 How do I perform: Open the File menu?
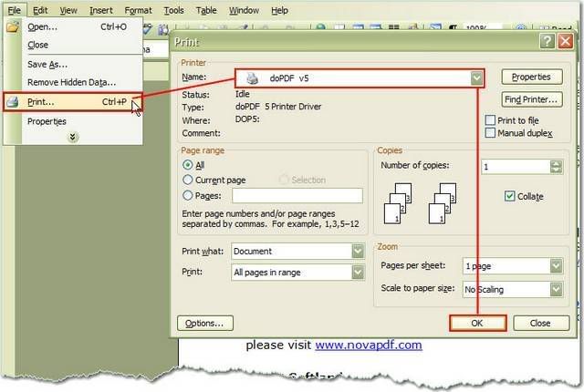15,10
